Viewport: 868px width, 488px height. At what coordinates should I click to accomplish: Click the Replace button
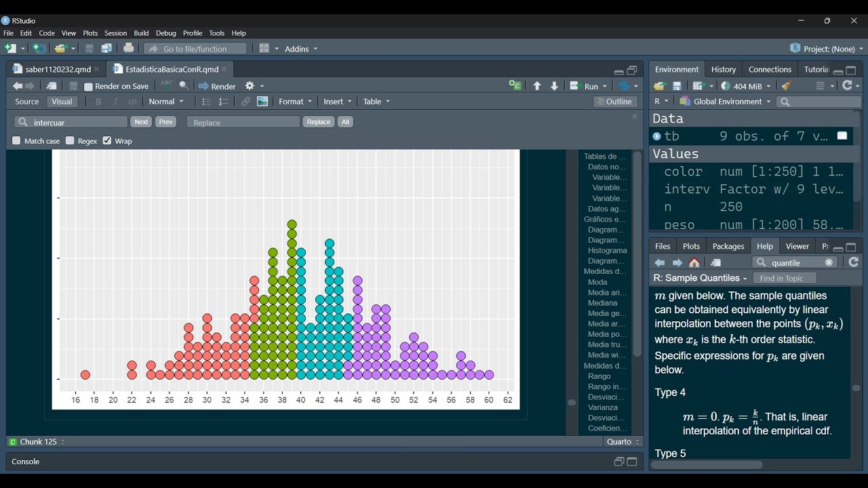pos(318,122)
